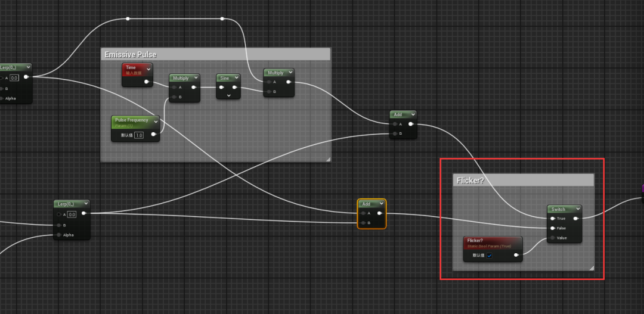This screenshot has height=314, width=644.
Task: Click output pin of highlighted Add node
Action: 379,213
